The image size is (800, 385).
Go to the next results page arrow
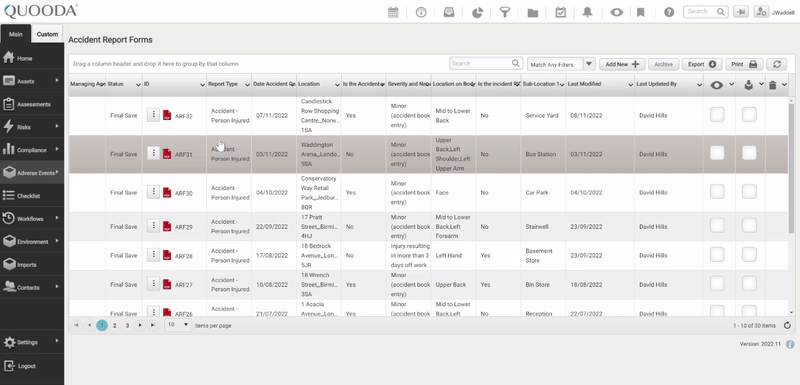[140, 325]
